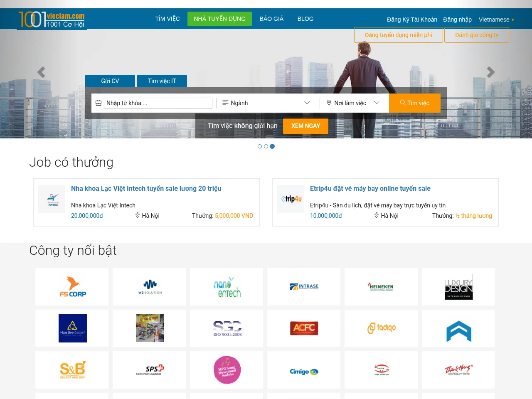Open the Intrase company logo
This screenshot has height=399, width=532.
click(x=304, y=287)
